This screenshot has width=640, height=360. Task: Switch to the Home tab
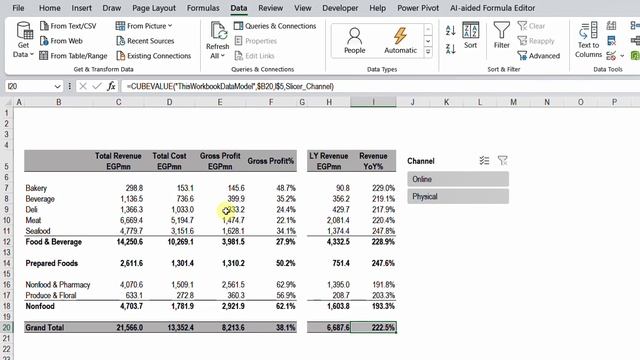(x=50, y=8)
